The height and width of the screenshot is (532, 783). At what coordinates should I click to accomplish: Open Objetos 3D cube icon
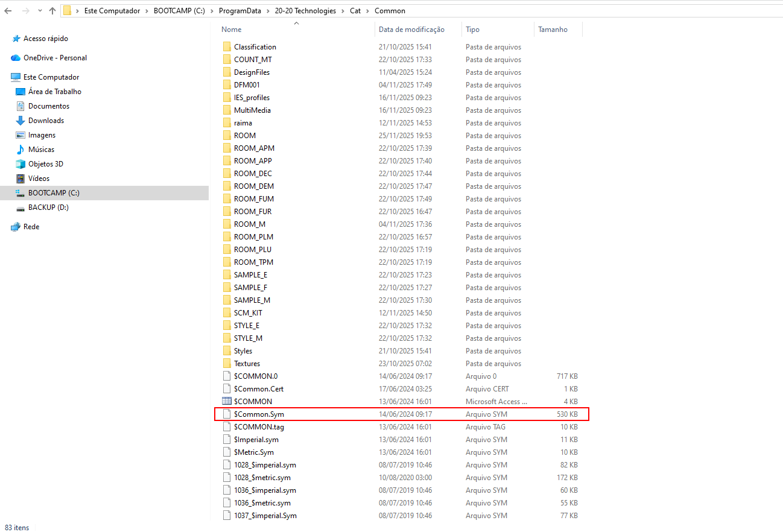[x=21, y=164]
